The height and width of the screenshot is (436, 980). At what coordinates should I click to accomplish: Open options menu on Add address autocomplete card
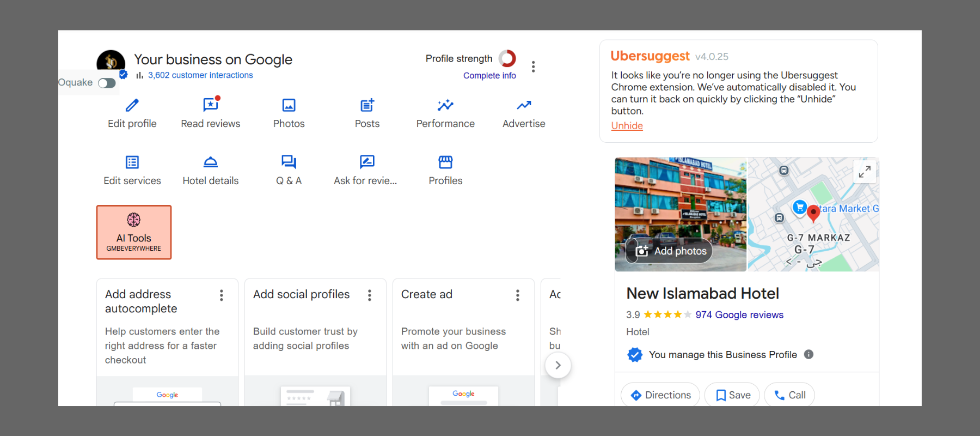[221, 295]
